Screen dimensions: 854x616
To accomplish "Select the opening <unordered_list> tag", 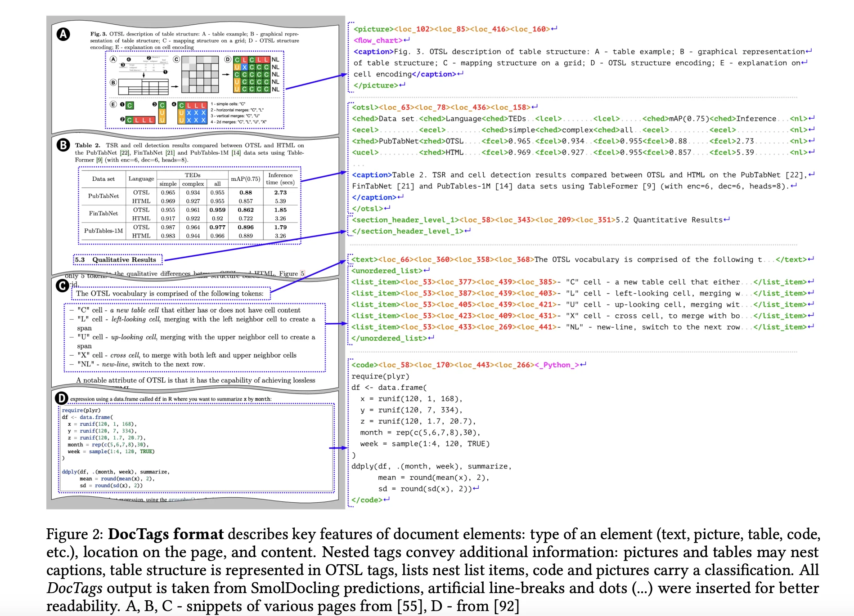I will click(387, 271).
